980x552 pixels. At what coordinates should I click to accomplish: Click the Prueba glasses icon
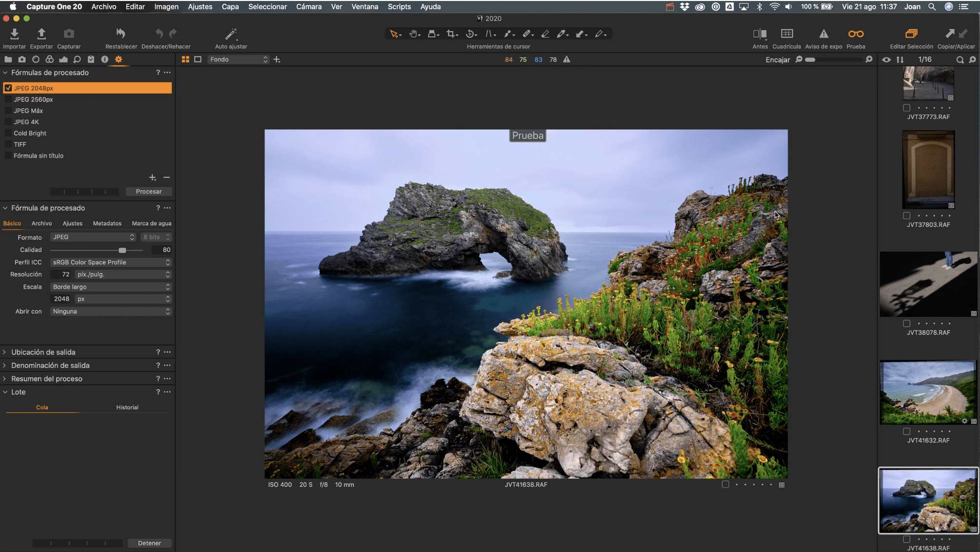[855, 34]
